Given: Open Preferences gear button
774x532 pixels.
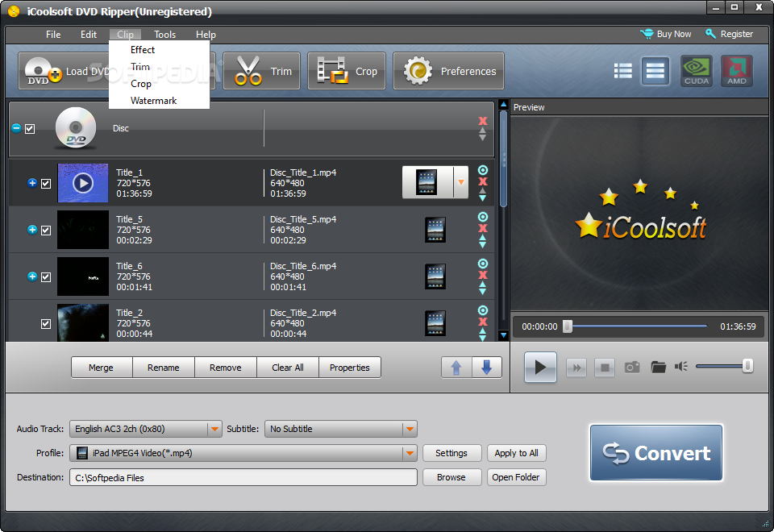Looking at the screenshot, I should 449,71.
